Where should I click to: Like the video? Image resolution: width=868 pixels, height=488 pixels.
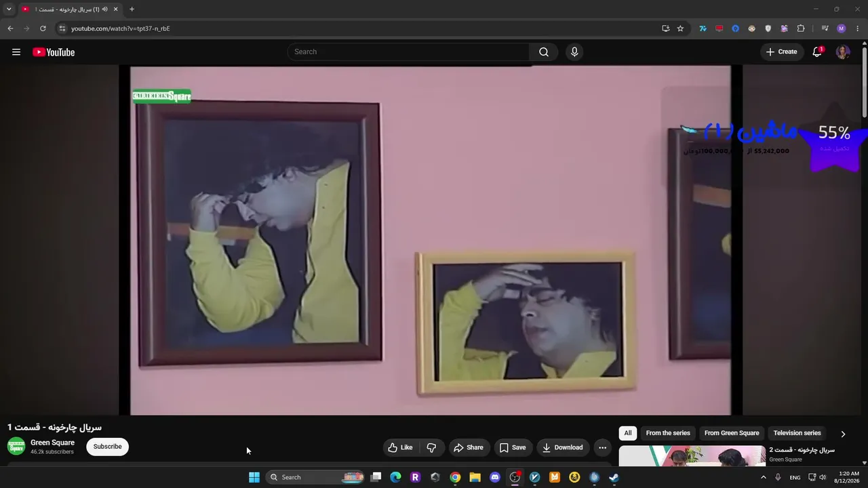point(401,447)
